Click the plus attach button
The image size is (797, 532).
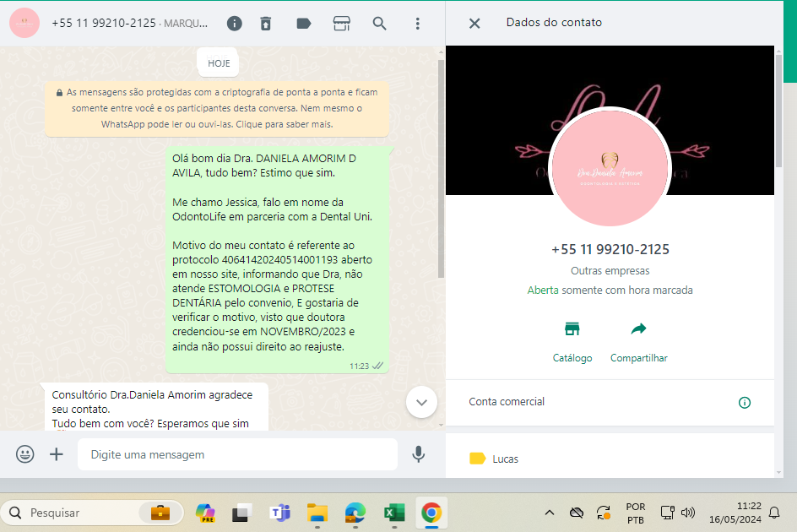(57, 454)
